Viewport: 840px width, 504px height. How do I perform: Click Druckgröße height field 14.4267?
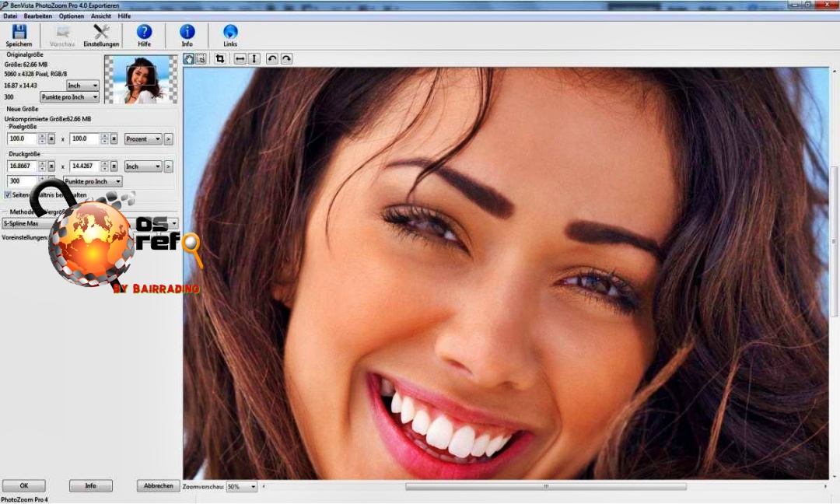(85, 166)
